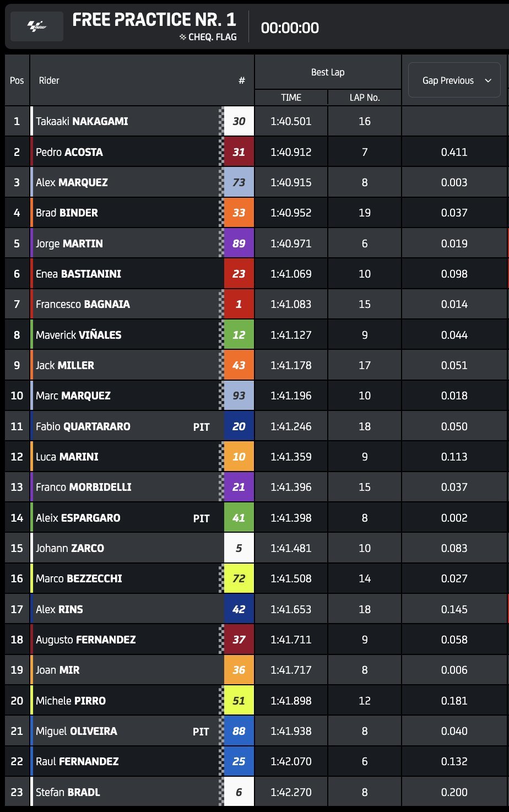This screenshot has width=509, height=812.
Task: Click the session timer 00:00:00
Action: 290,28
